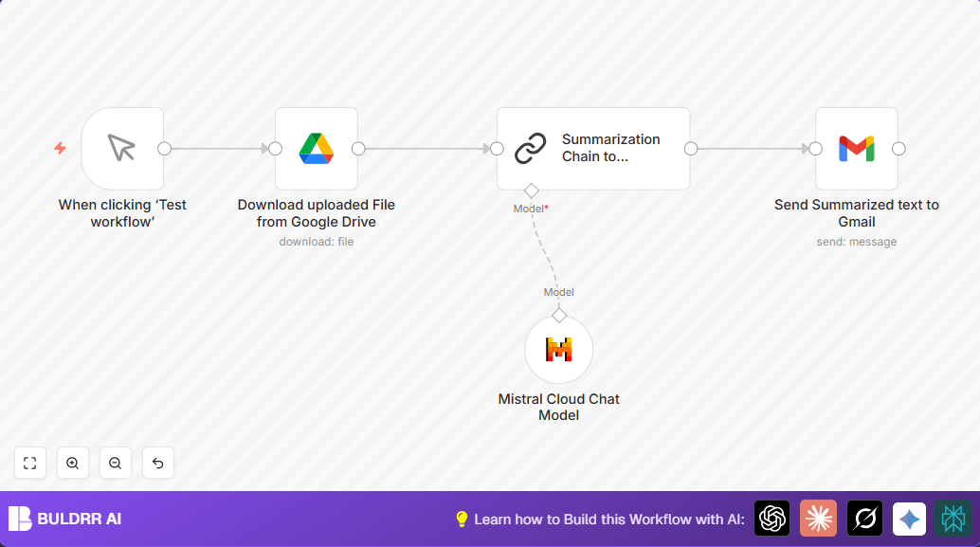Screen dimensions: 980x547
Task: Reset the canvas zoom with undo arrow
Action: click(x=158, y=463)
